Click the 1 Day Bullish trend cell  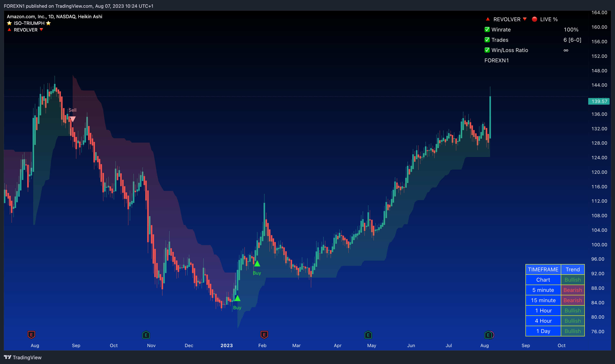(x=573, y=331)
